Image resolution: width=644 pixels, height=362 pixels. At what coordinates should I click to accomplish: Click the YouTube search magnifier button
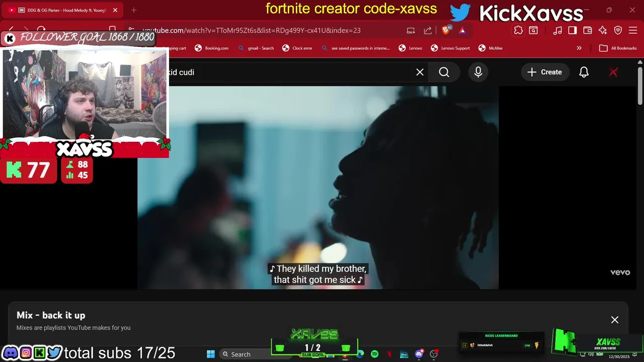(444, 72)
